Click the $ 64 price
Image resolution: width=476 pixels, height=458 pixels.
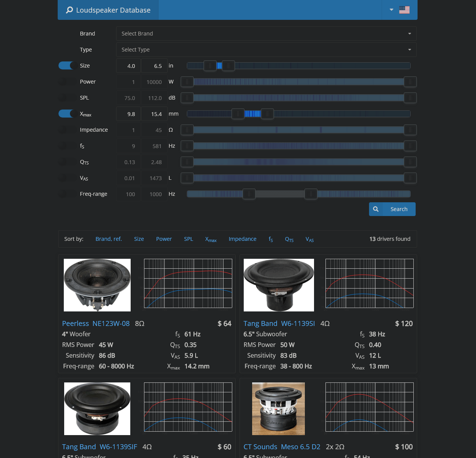pyautogui.click(x=225, y=323)
